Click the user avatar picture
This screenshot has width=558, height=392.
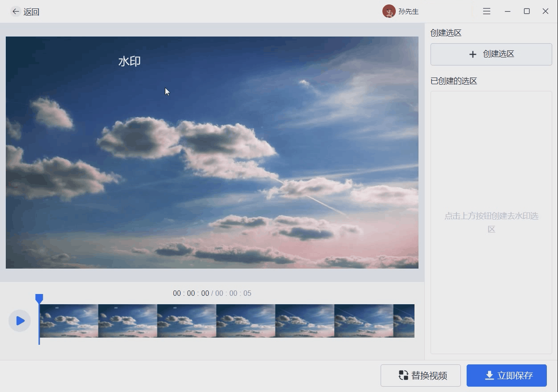pyautogui.click(x=389, y=12)
